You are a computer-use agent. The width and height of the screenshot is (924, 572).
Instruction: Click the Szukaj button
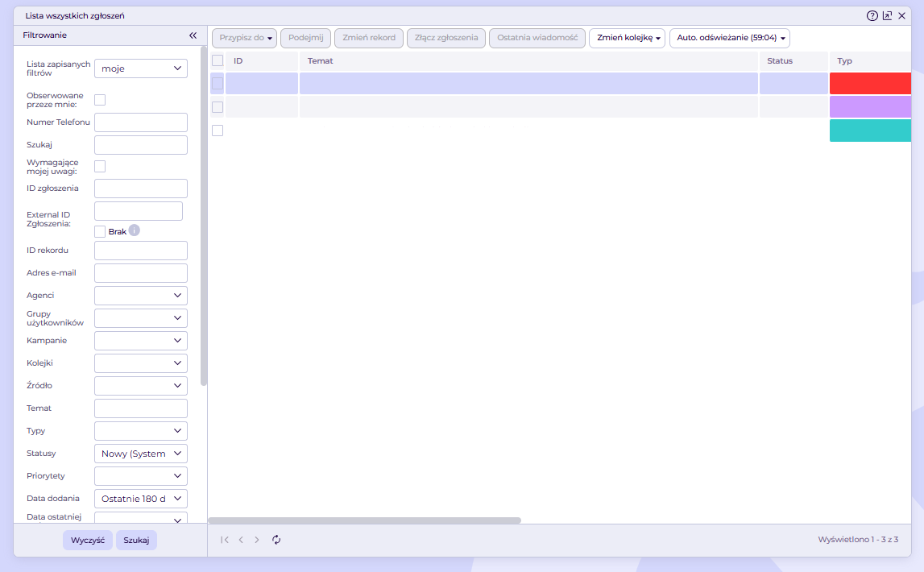tap(136, 541)
